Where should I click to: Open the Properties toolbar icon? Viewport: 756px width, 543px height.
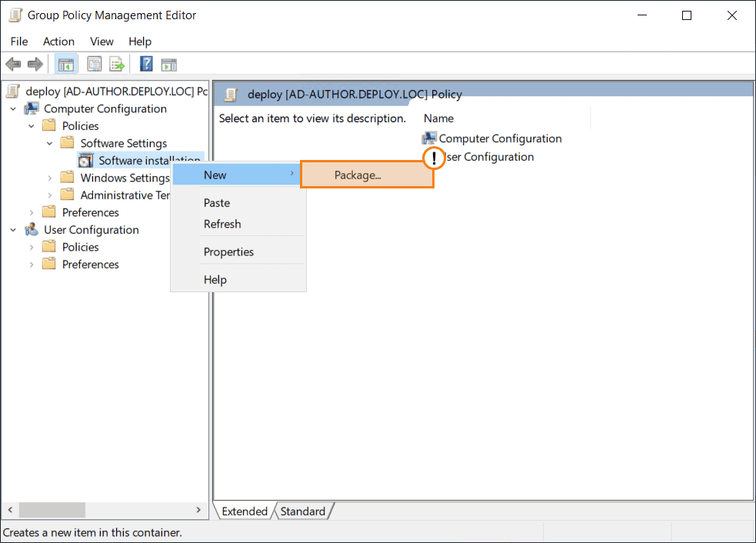94,64
